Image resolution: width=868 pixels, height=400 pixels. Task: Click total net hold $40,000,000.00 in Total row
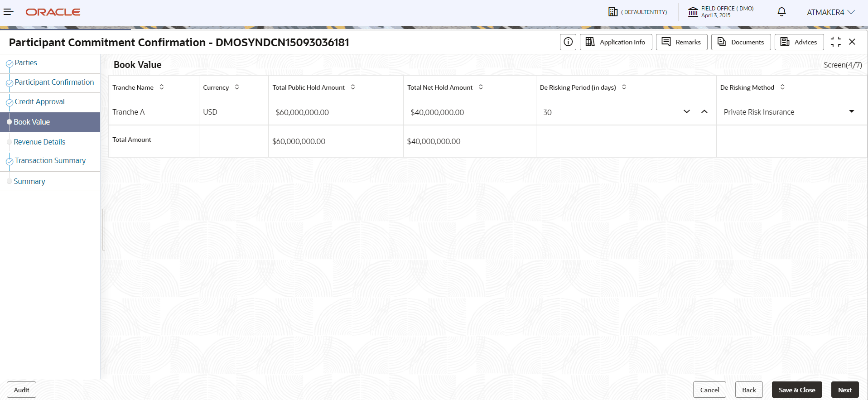[434, 141]
